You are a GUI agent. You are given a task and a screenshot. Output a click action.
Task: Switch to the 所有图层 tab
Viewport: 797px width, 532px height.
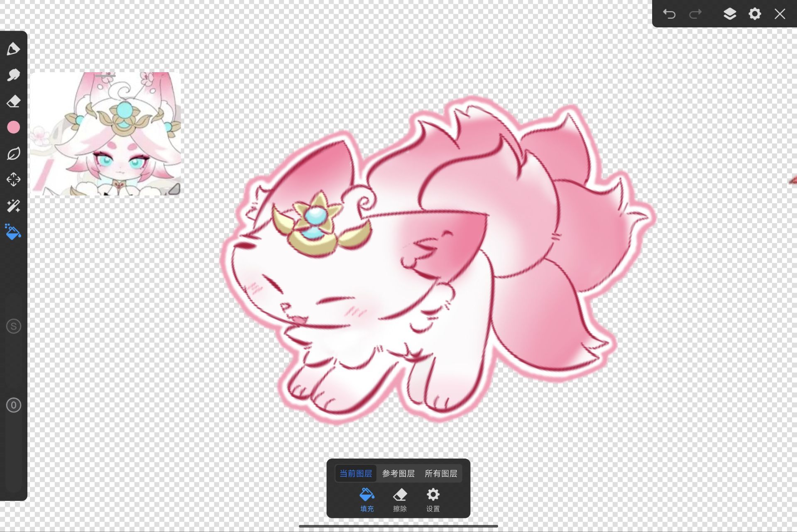click(441, 473)
